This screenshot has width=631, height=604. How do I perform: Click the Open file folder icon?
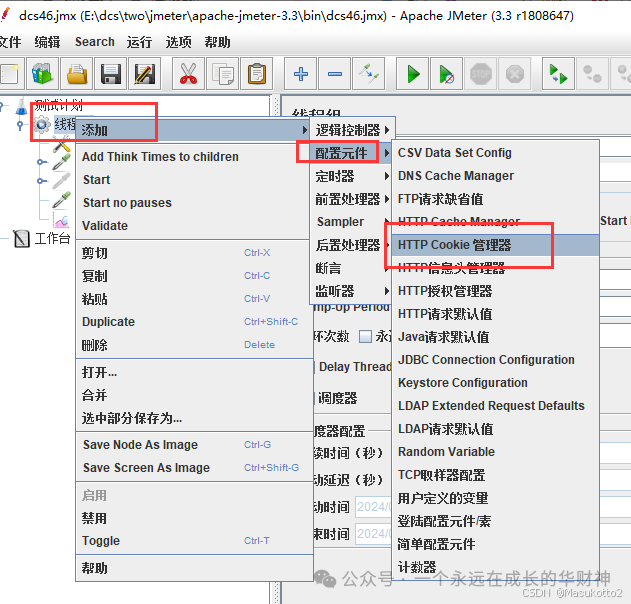77,74
